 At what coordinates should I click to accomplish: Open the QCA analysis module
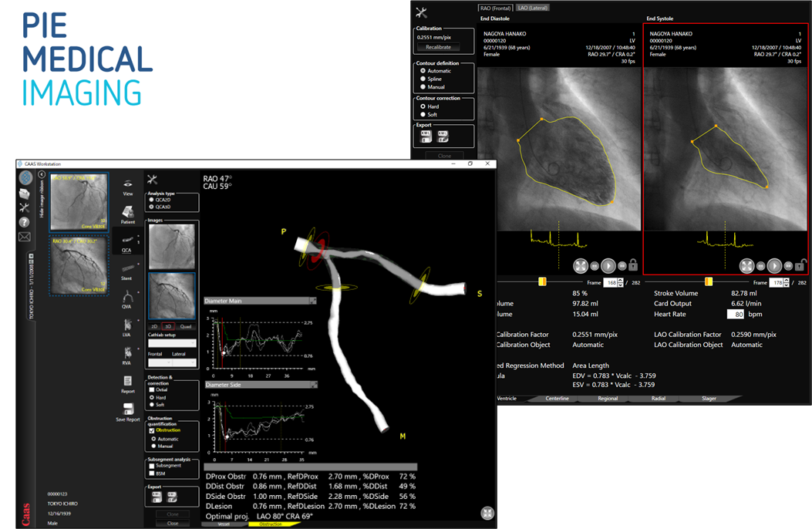127,242
